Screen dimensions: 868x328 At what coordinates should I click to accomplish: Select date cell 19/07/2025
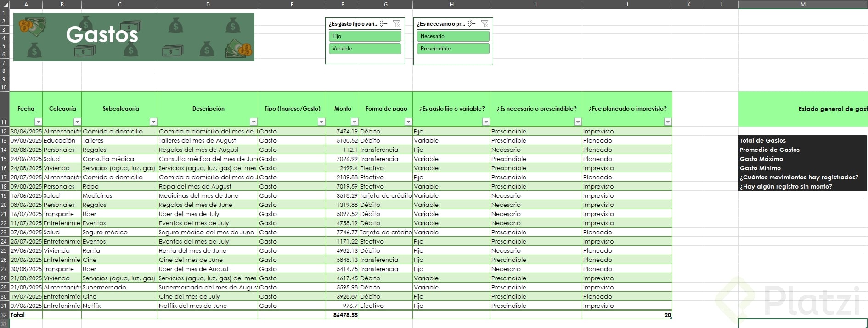click(26, 296)
